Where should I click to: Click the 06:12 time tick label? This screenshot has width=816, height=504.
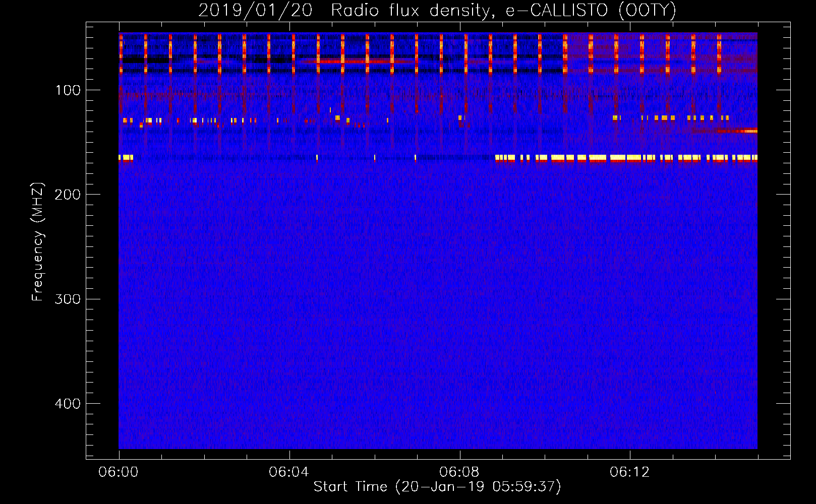pos(630,472)
